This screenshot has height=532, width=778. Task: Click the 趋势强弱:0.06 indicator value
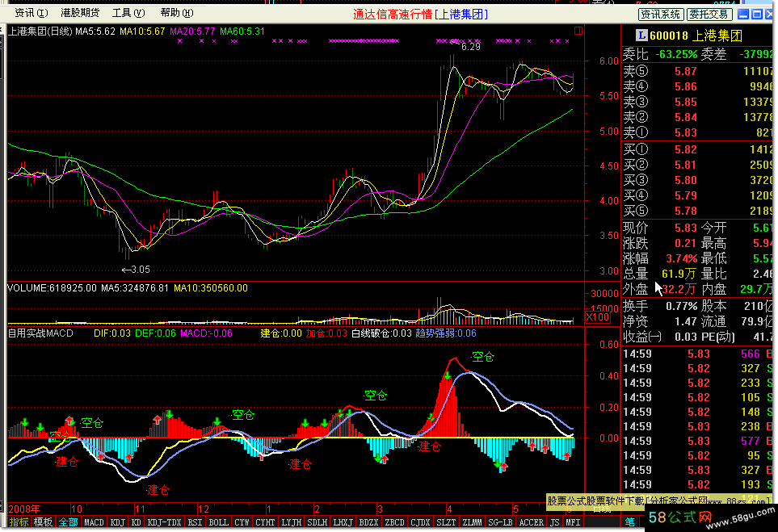point(446,333)
